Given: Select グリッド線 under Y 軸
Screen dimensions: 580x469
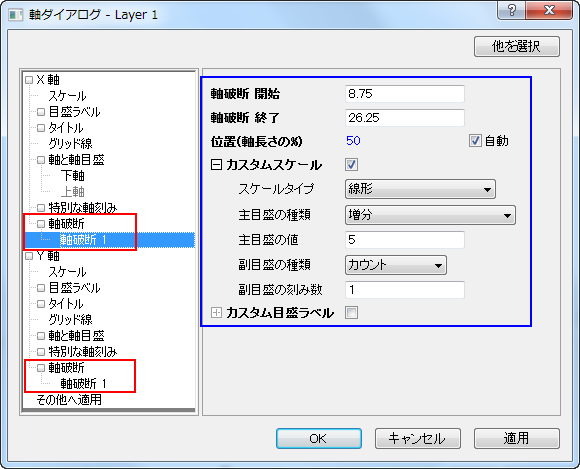Looking at the screenshot, I should [x=70, y=320].
